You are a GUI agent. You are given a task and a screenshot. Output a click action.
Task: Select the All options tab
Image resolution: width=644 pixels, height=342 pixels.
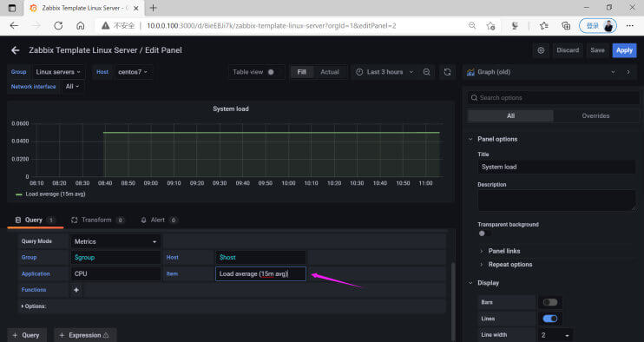coord(510,115)
